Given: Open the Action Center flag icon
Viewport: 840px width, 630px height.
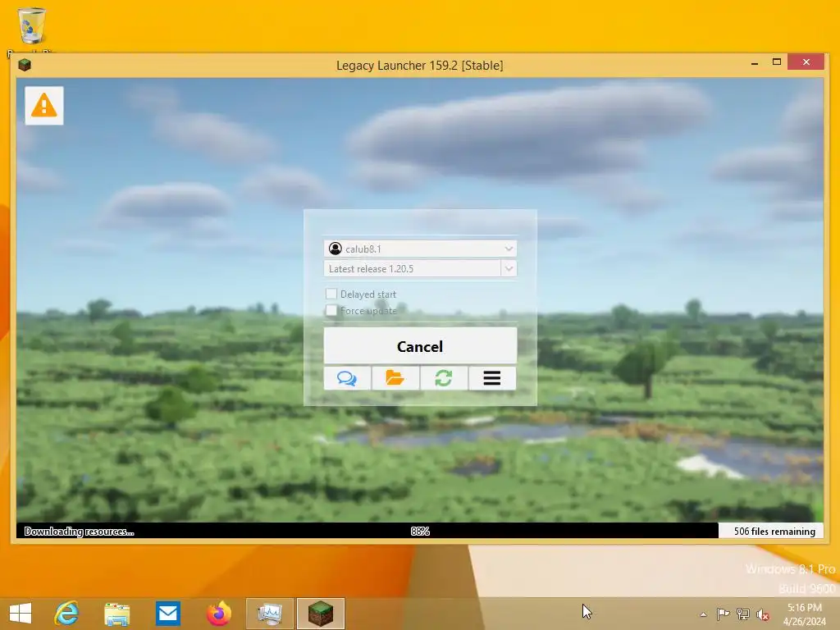Looking at the screenshot, I should click(724, 614).
